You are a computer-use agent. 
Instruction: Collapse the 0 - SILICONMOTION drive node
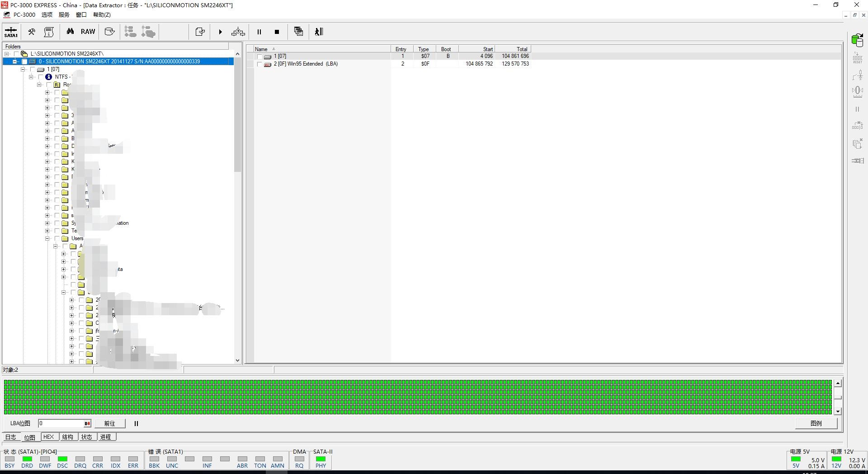(15, 62)
